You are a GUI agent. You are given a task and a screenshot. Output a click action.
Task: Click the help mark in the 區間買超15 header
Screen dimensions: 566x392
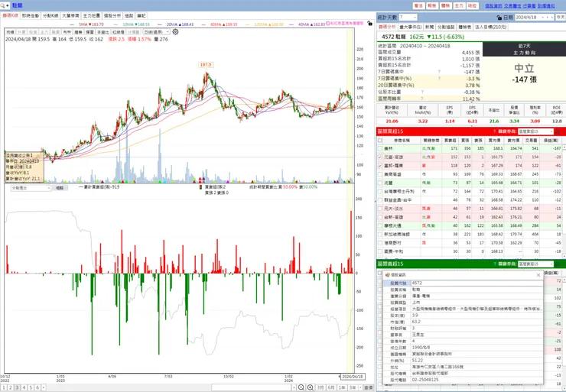(495, 131)
